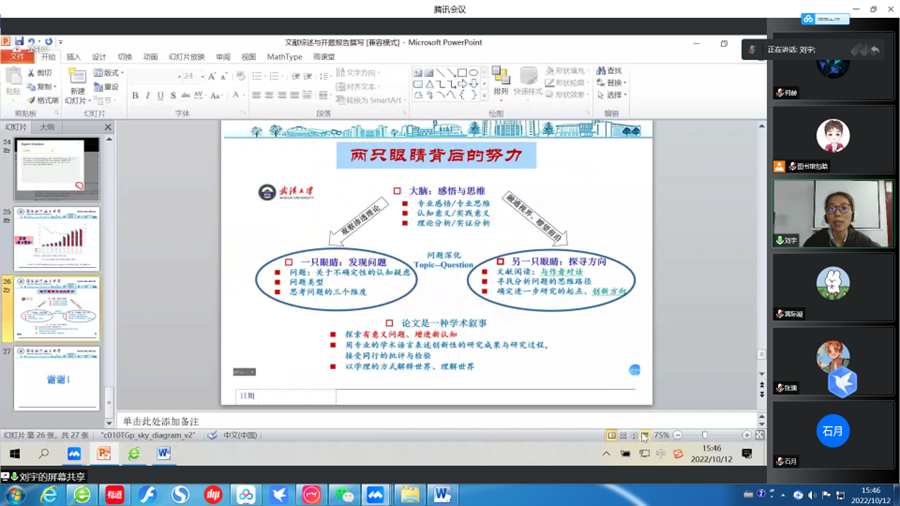The height and width of the screenshot is (506, 900).
Task: Switch to Slide Sorter view in status bar
Action: coord(623,436)
